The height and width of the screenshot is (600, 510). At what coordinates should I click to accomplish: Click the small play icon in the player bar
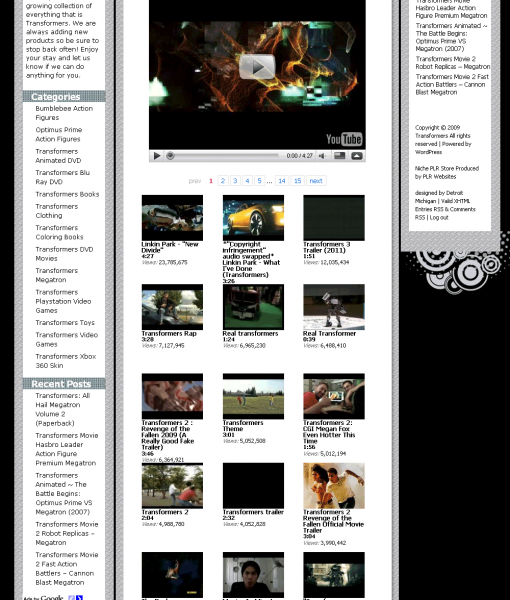point(157,156)
